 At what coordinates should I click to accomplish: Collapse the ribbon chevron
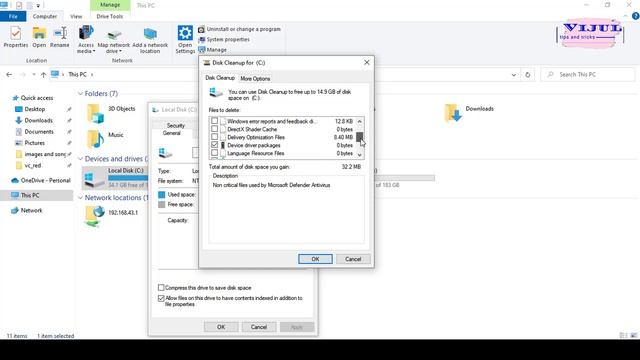click(x=625, y=16)
